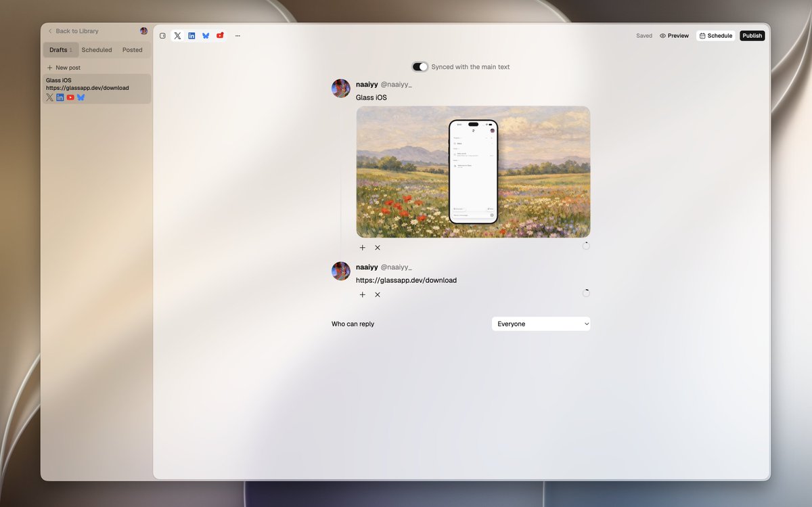
Task: Add a post below the Glass iOS tweet
Action: click(x=363, y=248)
